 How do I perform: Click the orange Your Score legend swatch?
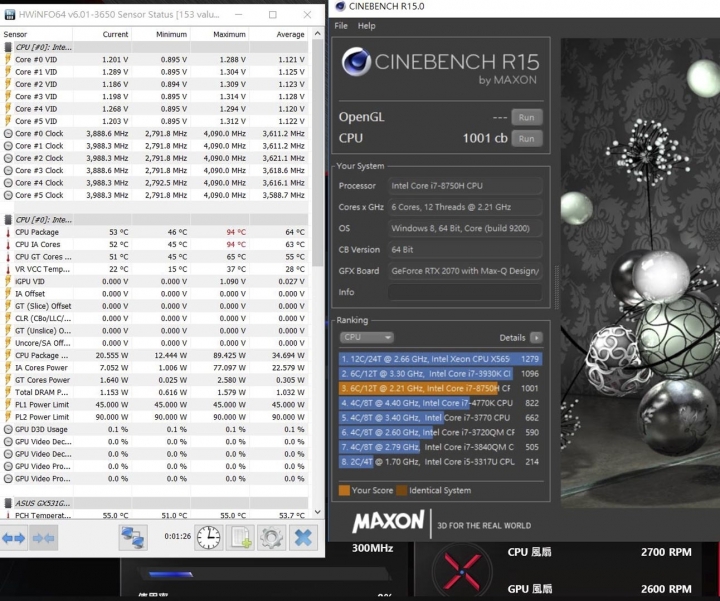[x=344, y=490]
